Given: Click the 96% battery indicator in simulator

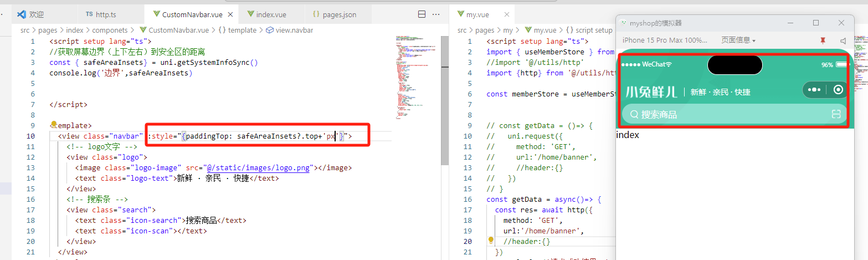Looking at the screenshot, I should pyautogui.click(x=835, y=65).
